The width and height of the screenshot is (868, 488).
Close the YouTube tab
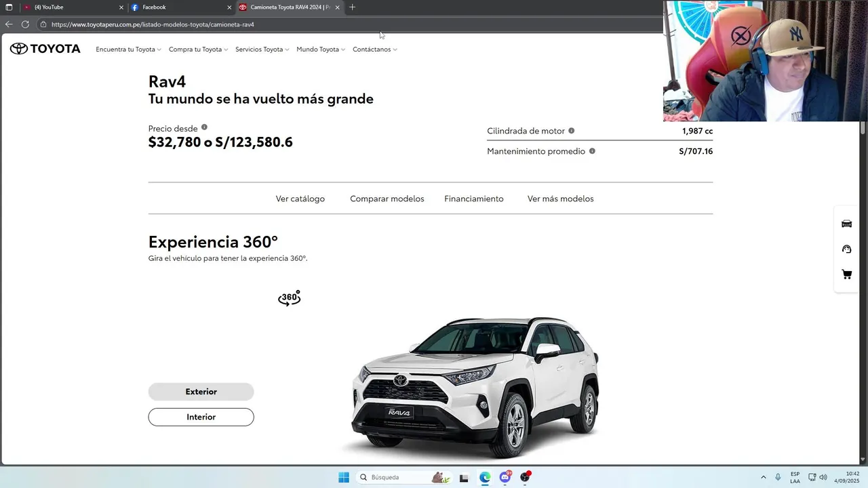[x=121, y=7]
